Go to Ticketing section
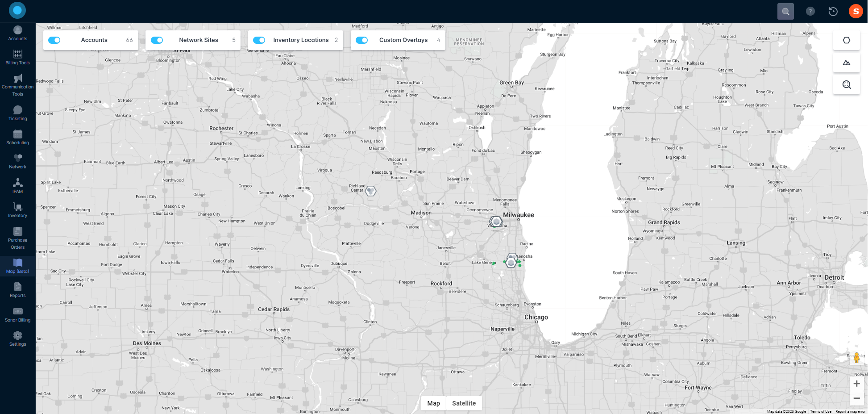The image size is (868, 414). 17,113
